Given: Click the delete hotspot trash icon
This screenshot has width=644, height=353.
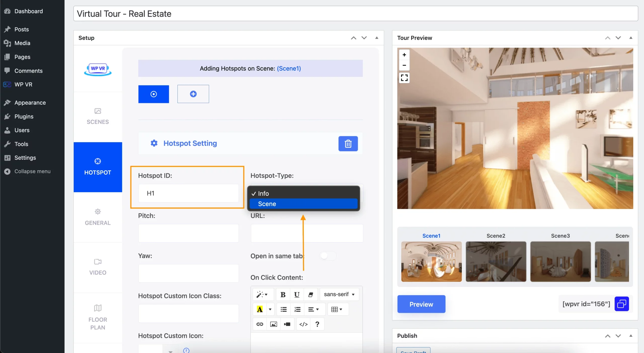Looking at the screenshot, I should pyautogui.click(x=347, y=143).
